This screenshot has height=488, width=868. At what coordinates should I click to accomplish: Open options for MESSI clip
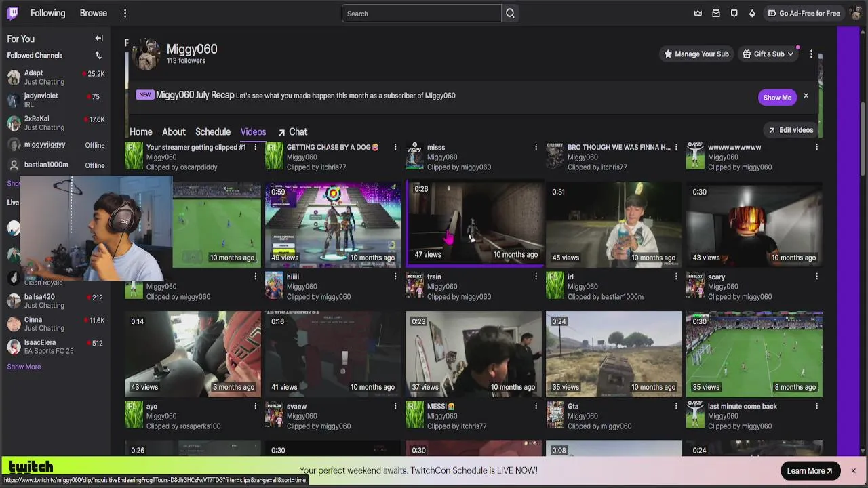coord(536,406)
